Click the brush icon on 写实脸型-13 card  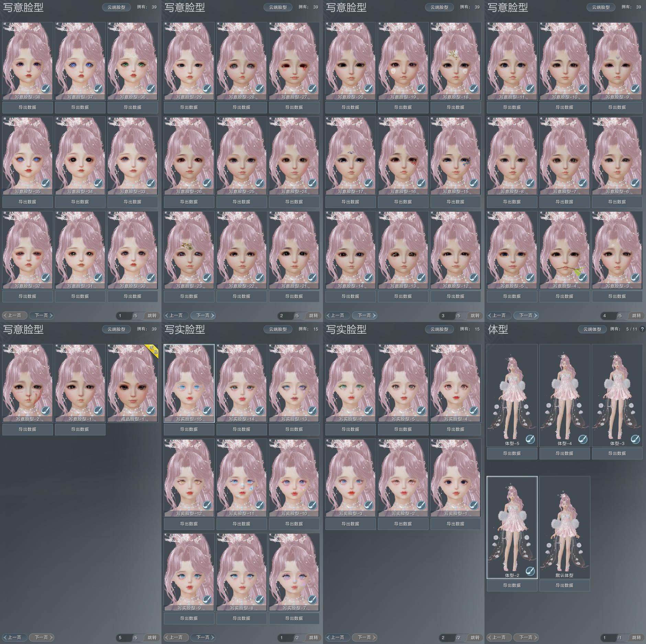click(312, 411)
